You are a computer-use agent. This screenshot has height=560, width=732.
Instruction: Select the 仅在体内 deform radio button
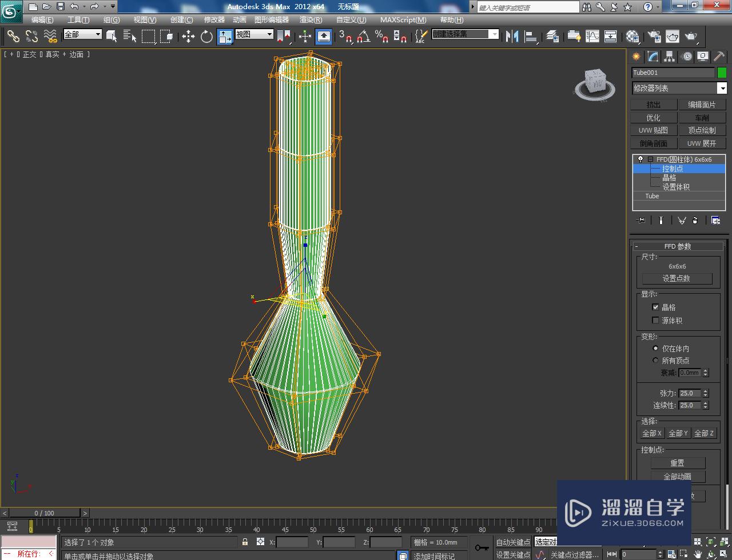click(655, 348)
